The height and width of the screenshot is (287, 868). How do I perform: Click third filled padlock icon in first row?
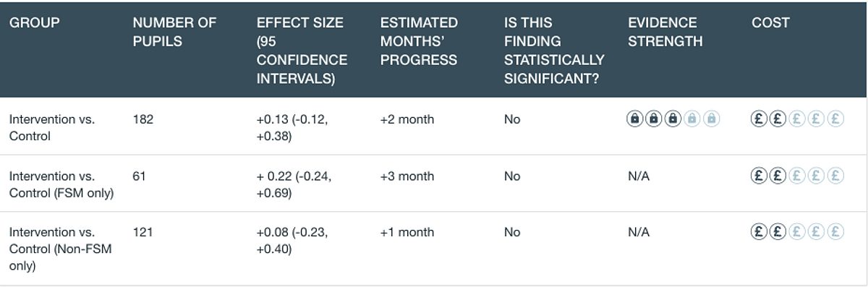coord(673,119)
